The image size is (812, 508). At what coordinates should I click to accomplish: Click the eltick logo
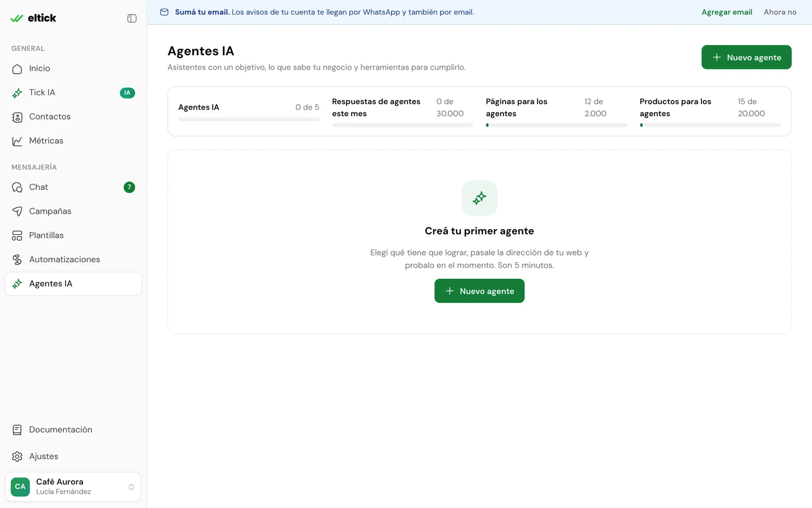33,18
